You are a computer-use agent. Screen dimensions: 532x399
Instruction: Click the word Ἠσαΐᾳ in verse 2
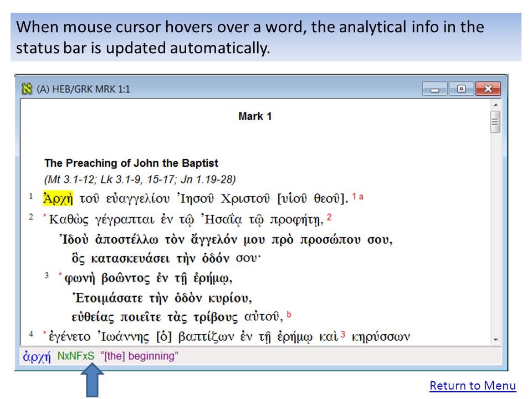222,219
